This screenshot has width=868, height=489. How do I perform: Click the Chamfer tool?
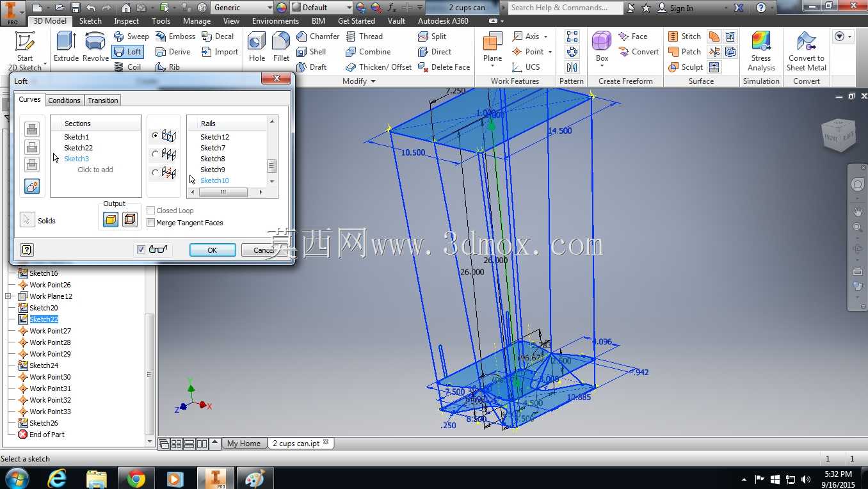tap(318, 36)
